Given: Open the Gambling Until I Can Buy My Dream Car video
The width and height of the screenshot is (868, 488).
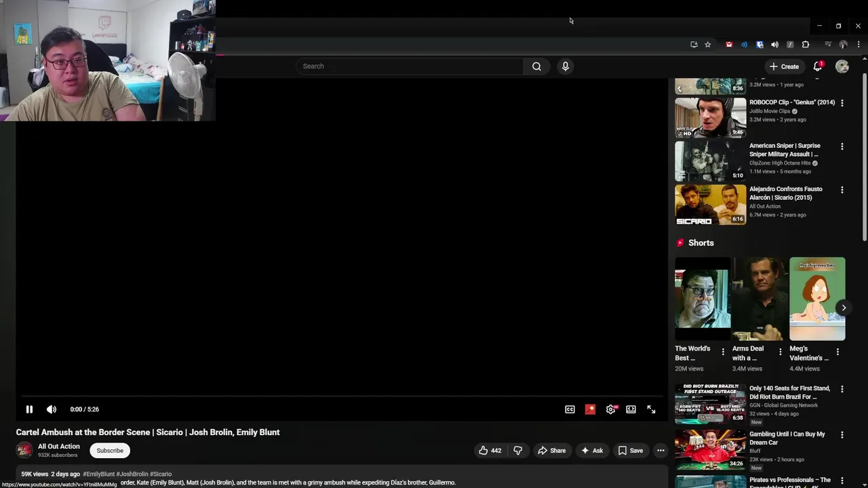Looking at the screenshot, I should click(710, 449).
